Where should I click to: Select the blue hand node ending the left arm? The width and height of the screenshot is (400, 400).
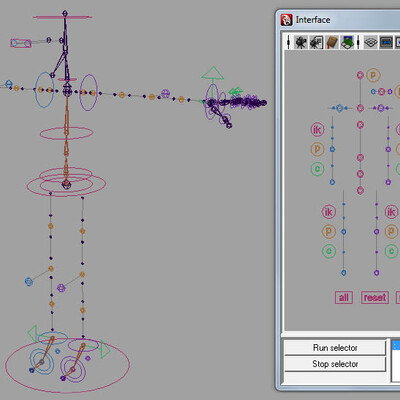(x=332, y=182)
